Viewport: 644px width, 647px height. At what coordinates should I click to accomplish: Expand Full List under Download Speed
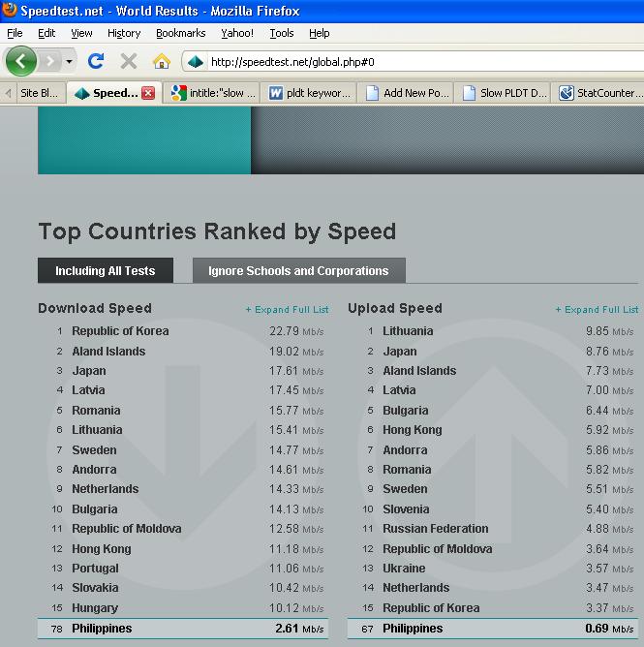[x=288, y=310]
